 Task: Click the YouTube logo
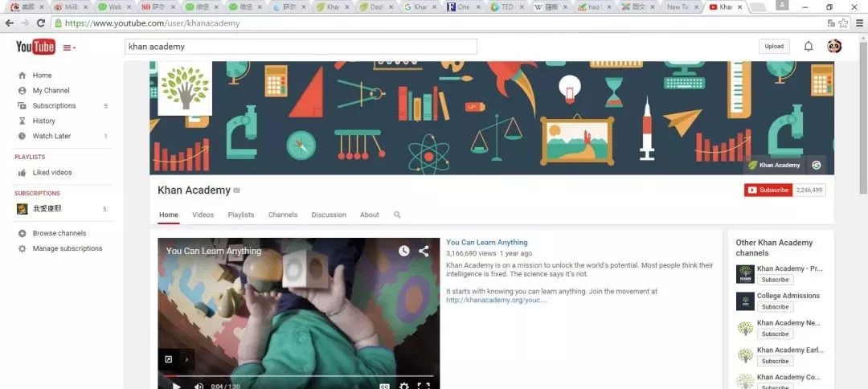(35, 47)
